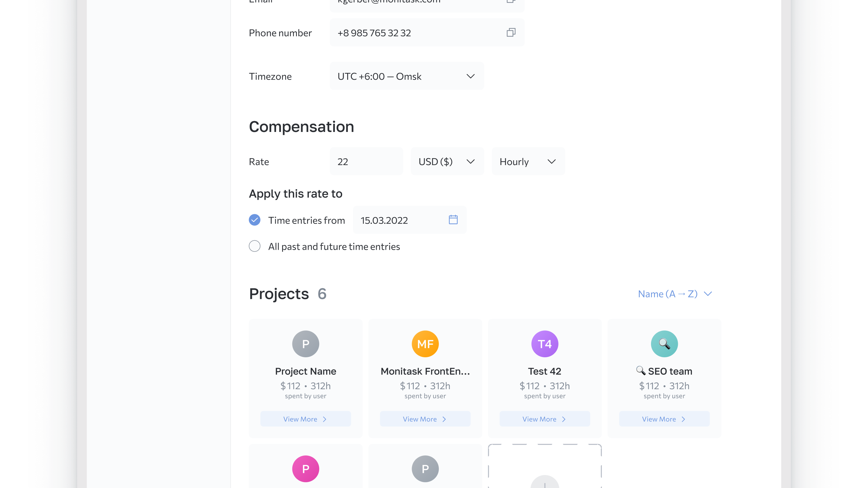View More for Monitask FrontEnd project
This screenshot has height=488, width=868.
click(425, 419)
